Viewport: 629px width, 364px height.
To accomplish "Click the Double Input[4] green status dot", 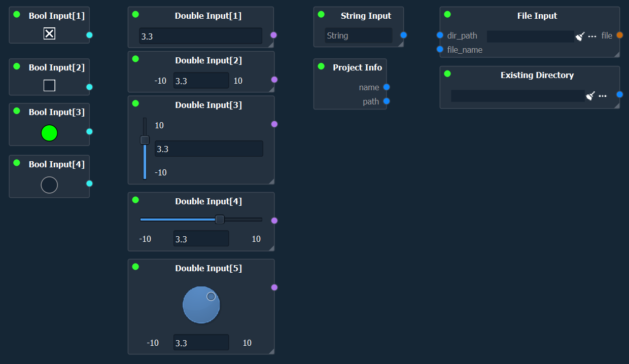I will coord(135,200).
